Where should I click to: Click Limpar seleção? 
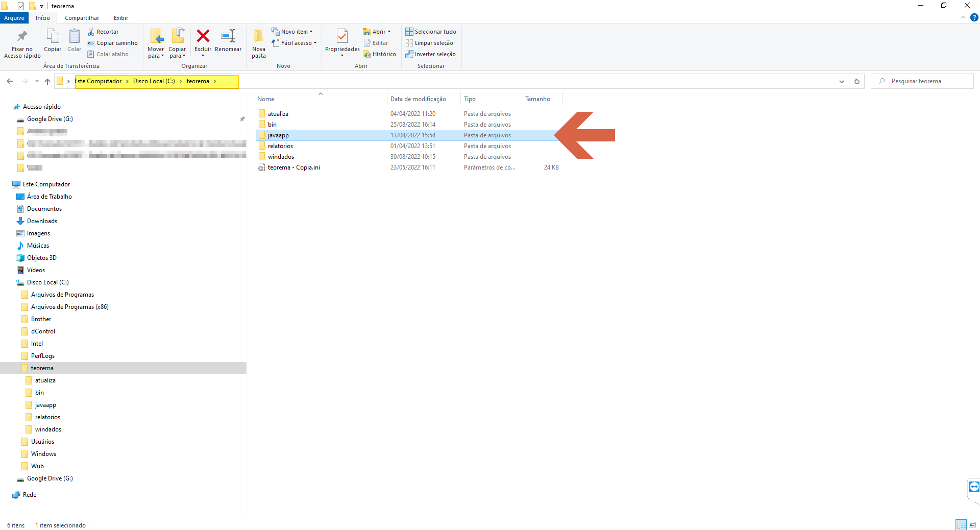(429, 43)
